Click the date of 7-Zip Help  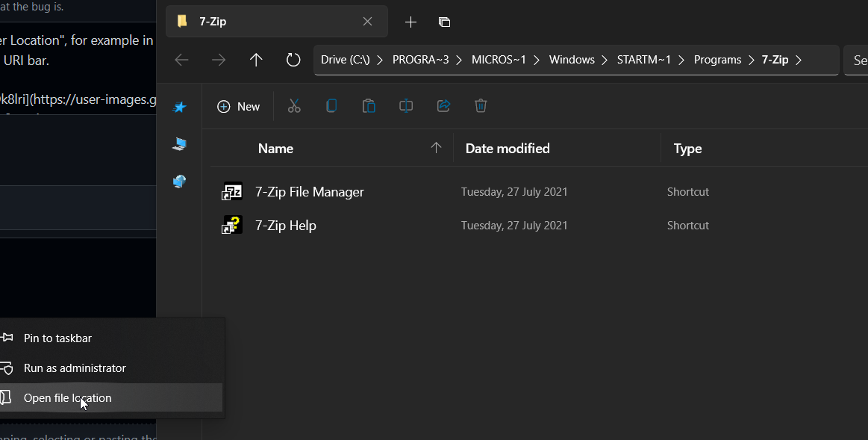pos(514,226)
